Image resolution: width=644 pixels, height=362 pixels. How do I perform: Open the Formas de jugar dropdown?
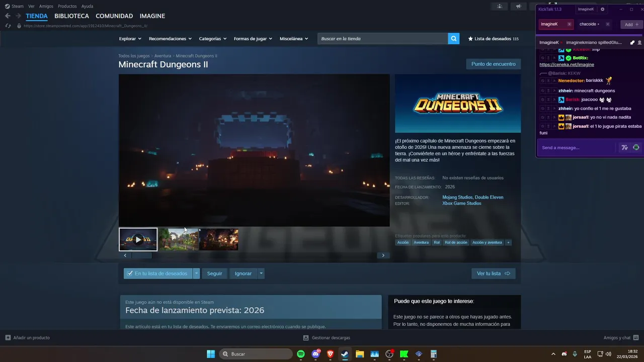253,39
